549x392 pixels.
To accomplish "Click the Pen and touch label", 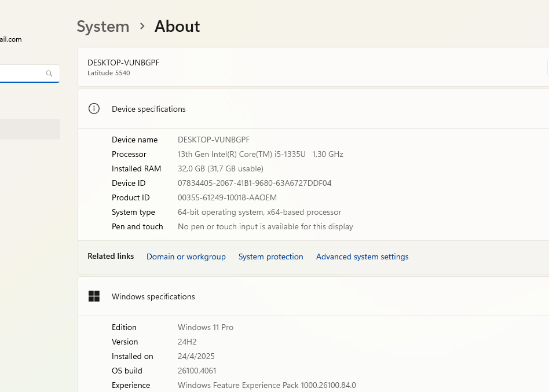I will 137,226.
